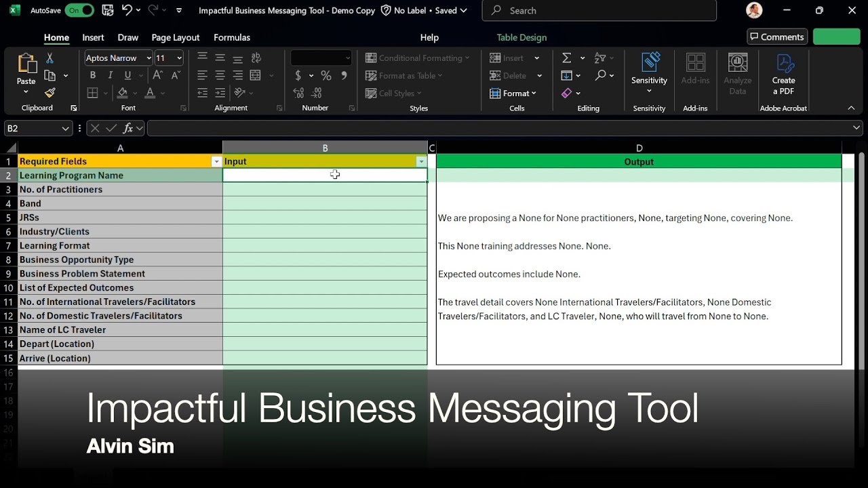Click the Clear eraser icon

tap(567, 93)
